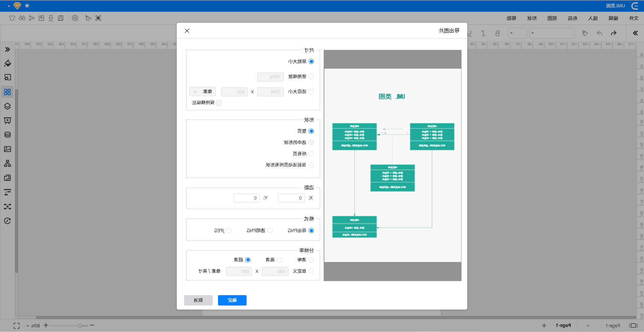Click the format painter brush icon
The image size is (644, 332).
click(x=585, y=33)
